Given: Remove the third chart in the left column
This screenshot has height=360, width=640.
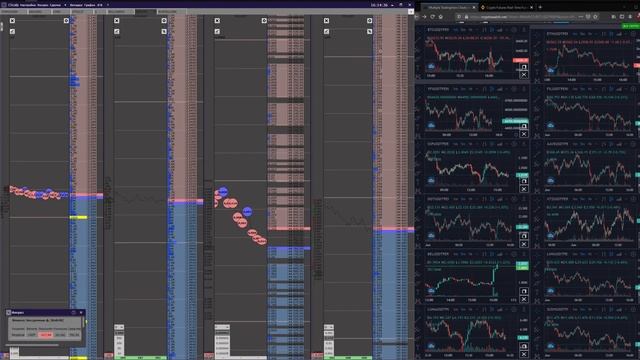Looking at the screenshot, I should (524, 189).
